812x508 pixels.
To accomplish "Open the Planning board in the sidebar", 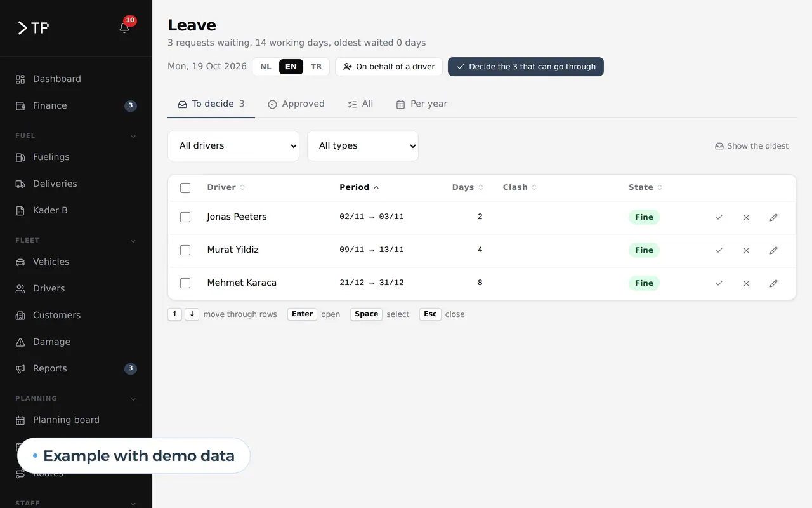I will (76, 420).
